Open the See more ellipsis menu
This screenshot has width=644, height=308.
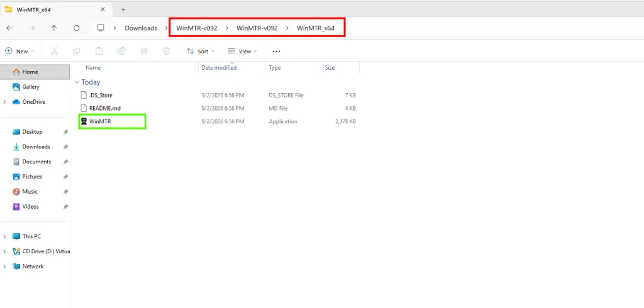click(277, 52)
